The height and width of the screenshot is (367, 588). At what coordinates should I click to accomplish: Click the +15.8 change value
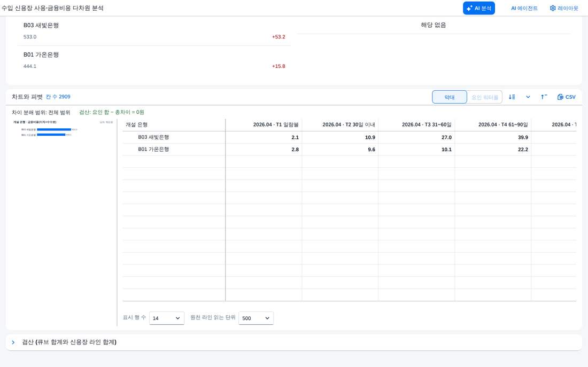tap(278, 66)
